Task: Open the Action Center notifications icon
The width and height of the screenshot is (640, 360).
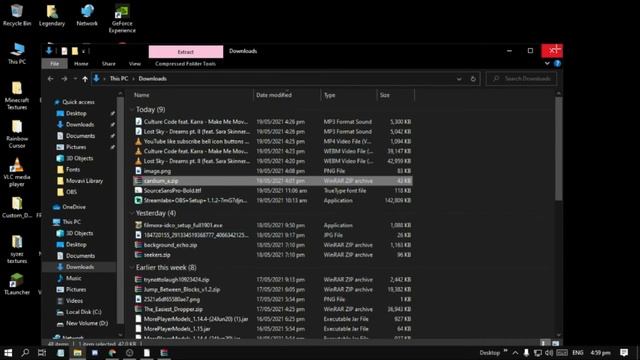Action: (x=624, y=353)
